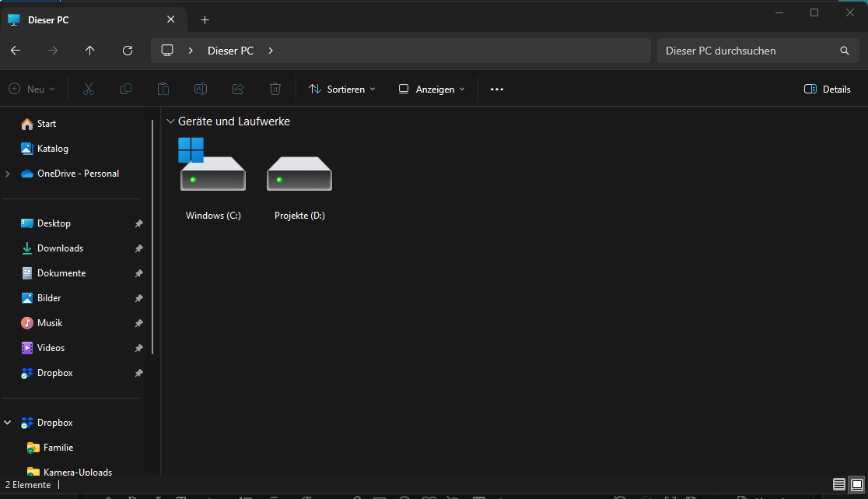Open Musik in the sidebar
Screen dimensions: 868x499
click(x=41, y=323)
